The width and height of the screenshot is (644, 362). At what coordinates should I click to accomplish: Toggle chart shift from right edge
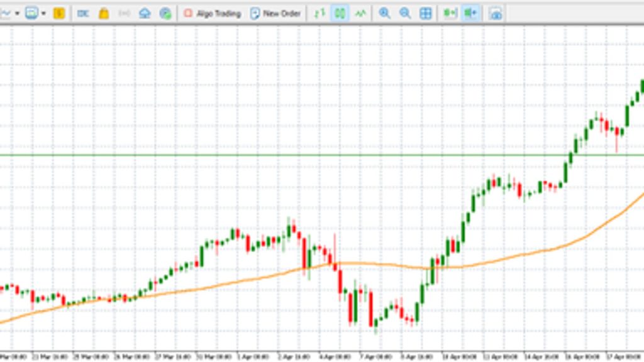(470, 13)
